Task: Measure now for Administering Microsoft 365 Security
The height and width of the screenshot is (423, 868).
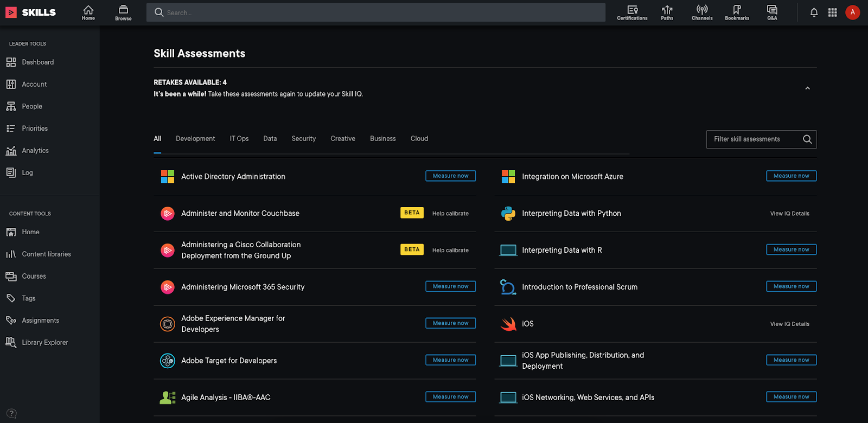Action: (x=451, y=286)
